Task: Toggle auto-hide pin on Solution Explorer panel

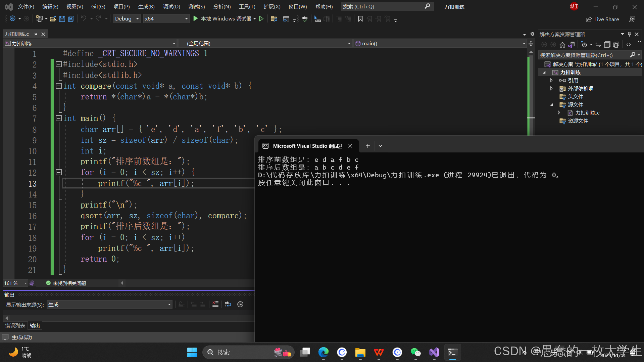Action: coord(629,34)
